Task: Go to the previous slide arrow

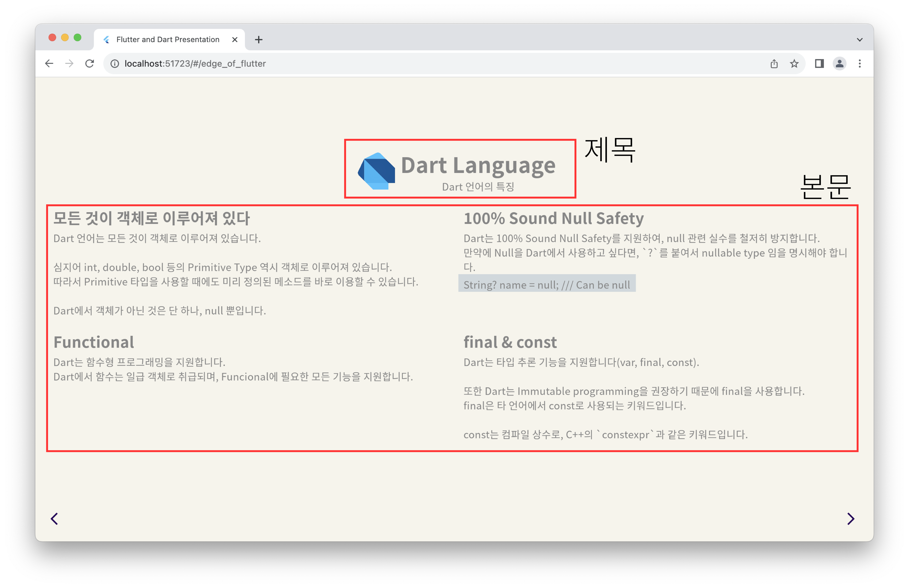Action: [54, 519]
